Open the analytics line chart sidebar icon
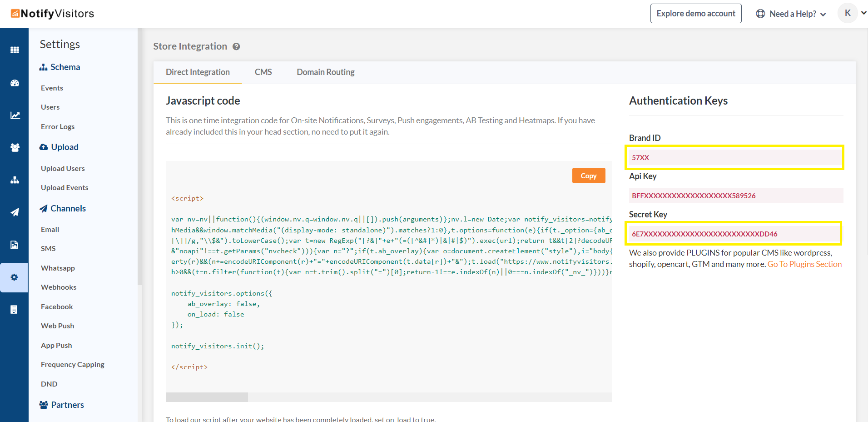 pos(15,115)
